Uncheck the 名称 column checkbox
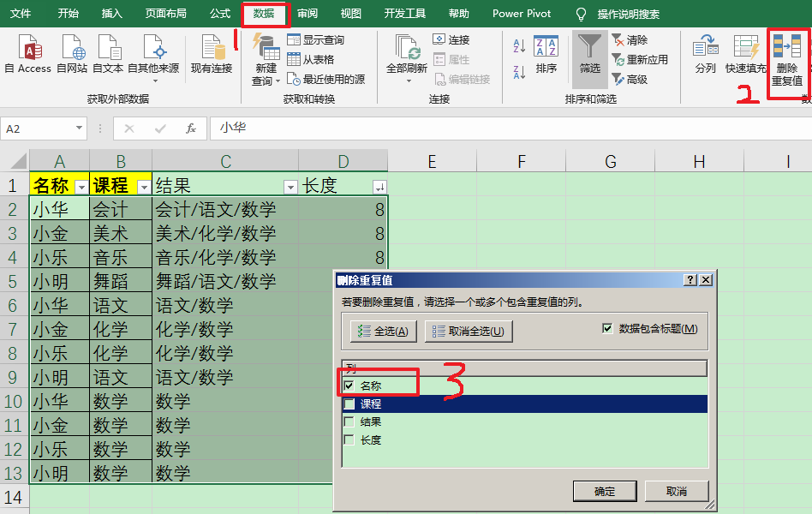Screen dimensions: 812x514 click(349, 385)
